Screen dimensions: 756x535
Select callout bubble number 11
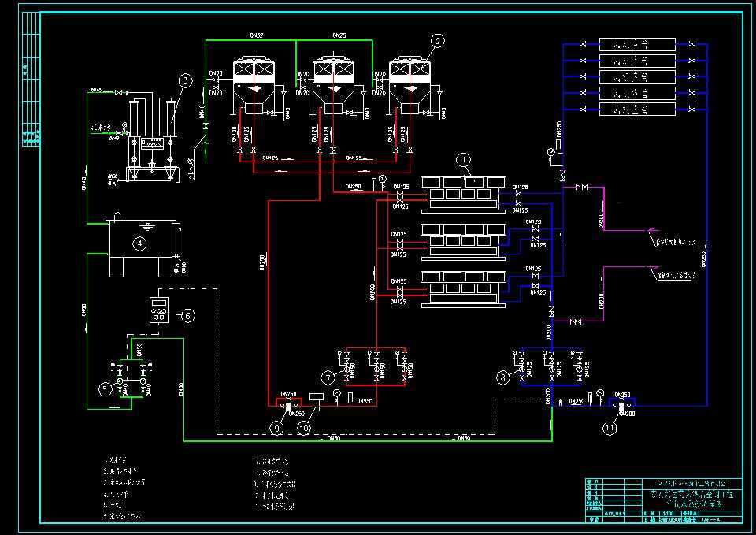point(610,427)
